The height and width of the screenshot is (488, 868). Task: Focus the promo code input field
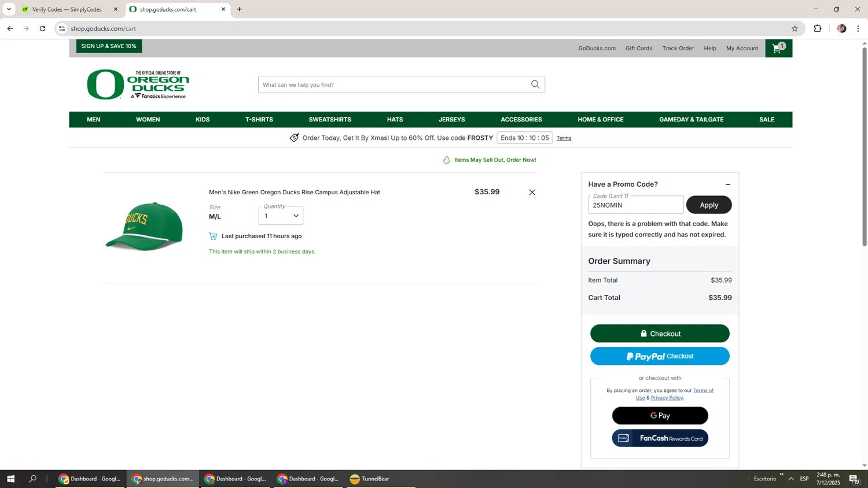click(635, 205)
